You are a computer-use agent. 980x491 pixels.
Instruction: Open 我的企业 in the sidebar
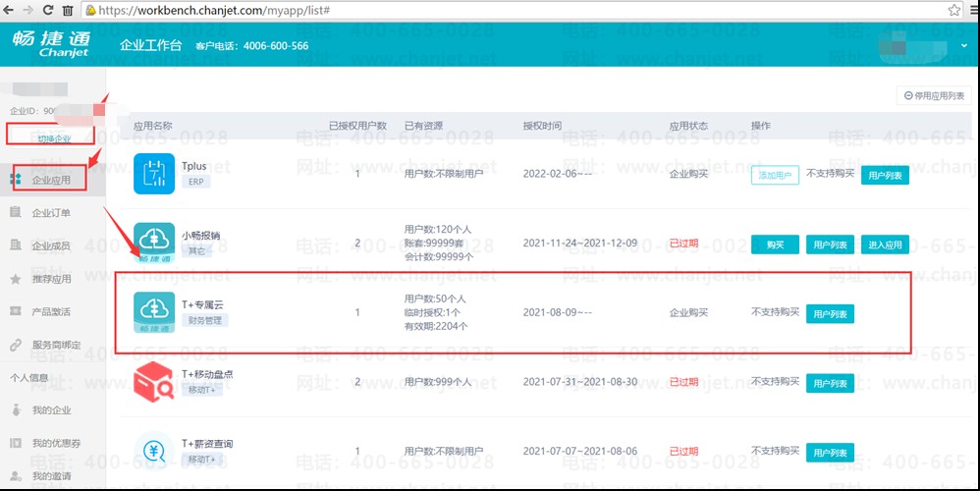click(51, 410)
